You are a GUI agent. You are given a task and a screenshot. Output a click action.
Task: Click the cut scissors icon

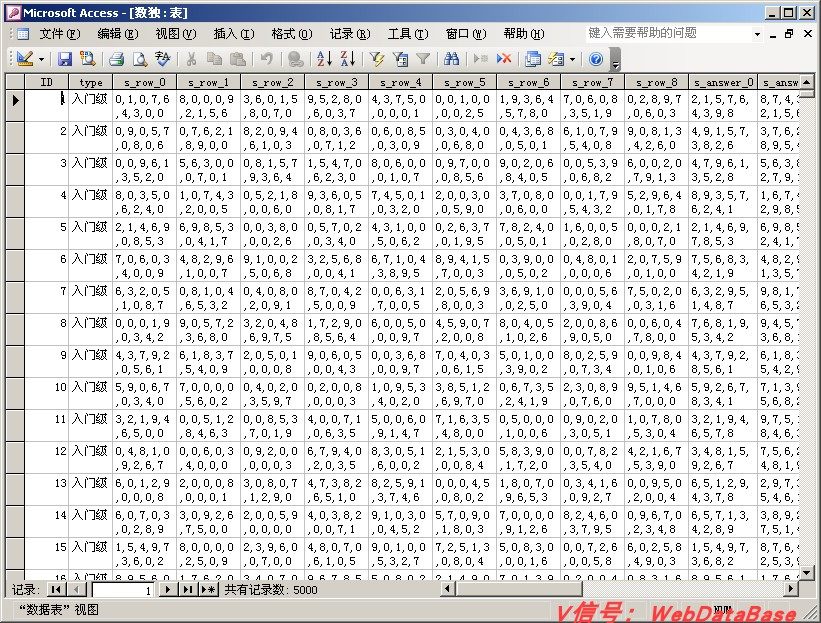(192, 59)
